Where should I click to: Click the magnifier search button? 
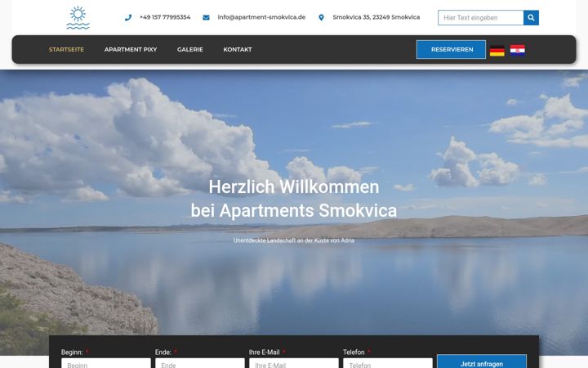coord(531,18)
